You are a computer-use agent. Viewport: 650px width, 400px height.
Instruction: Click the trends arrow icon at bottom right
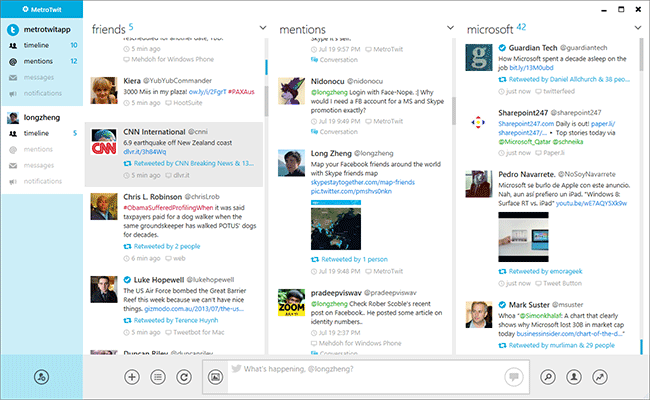(600, 377)
